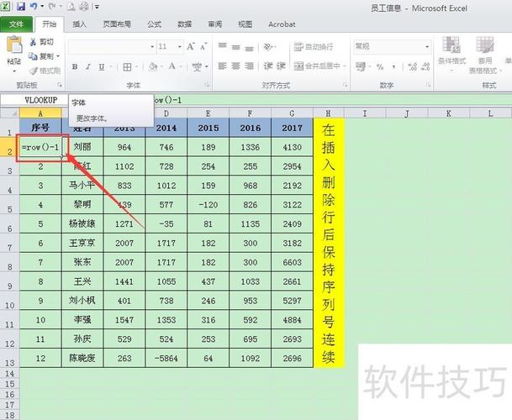Viewport: 512px width, 420px height.
Task: Click the Accounting Number Format icon
Action: click(361, 67)
